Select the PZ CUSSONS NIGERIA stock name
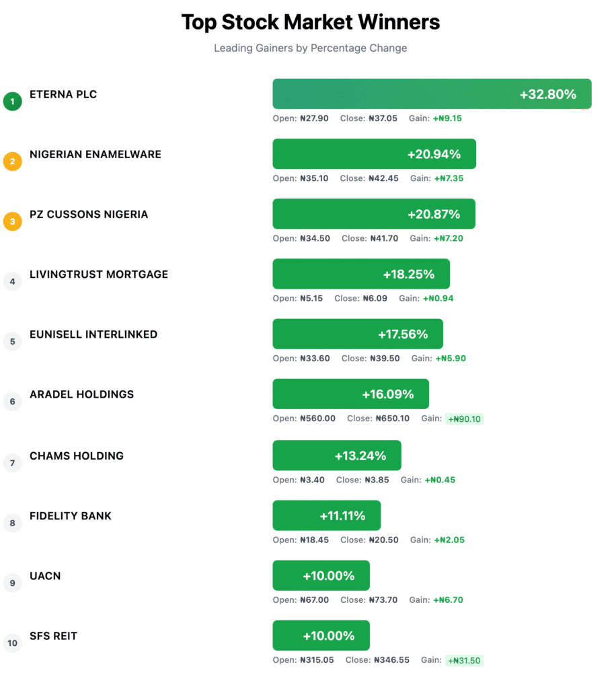This screenshot has height=689, width=616. tap(89, 215)
